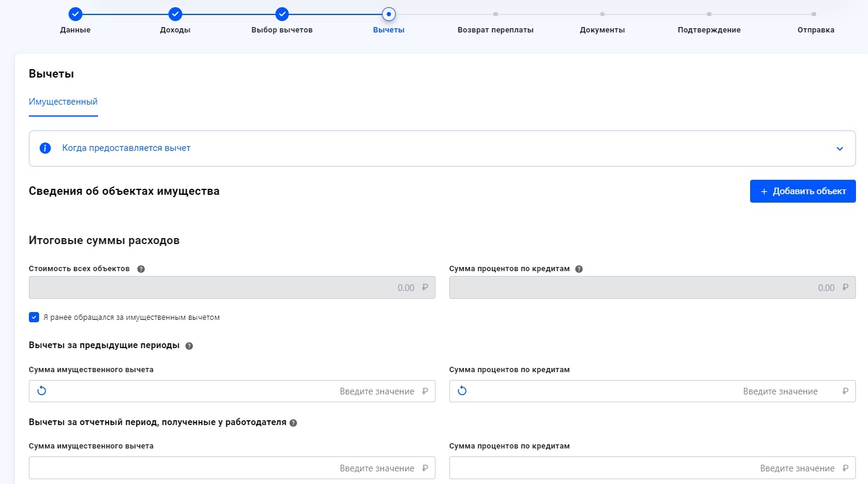Click the Вычеты page heading
This screenshot has height=484, width=868.
click(x=51, y=74)
